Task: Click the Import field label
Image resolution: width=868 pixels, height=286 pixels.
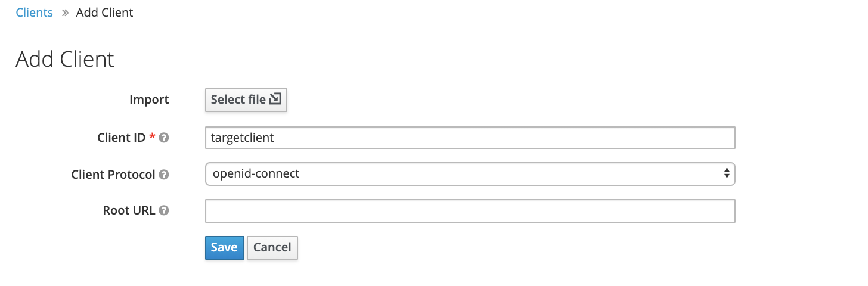Action: point(149,100)
